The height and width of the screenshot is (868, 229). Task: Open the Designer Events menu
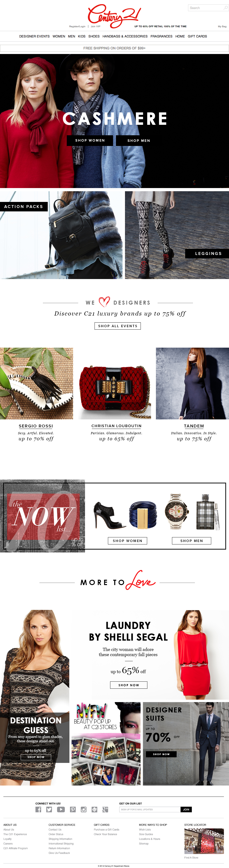34,36
